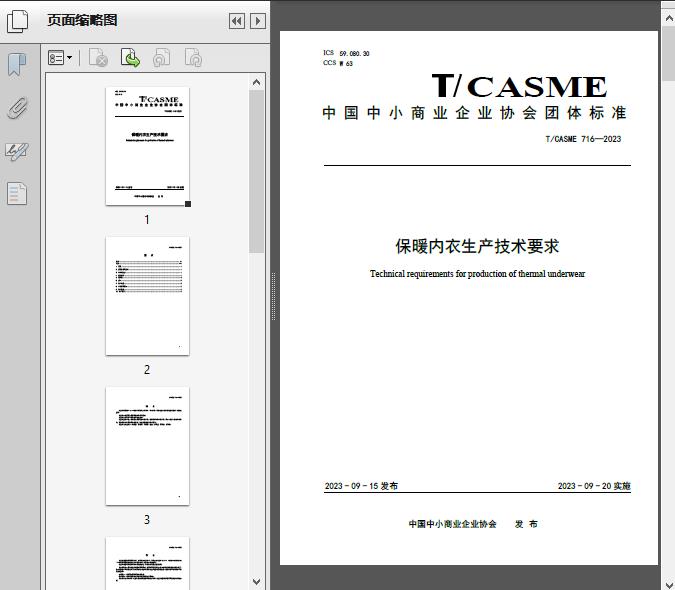The height and width of the screenshot is (590, 675).
Task: Select page 2 thumbnail
Action: pyautogui.click(x=147, y=296)
